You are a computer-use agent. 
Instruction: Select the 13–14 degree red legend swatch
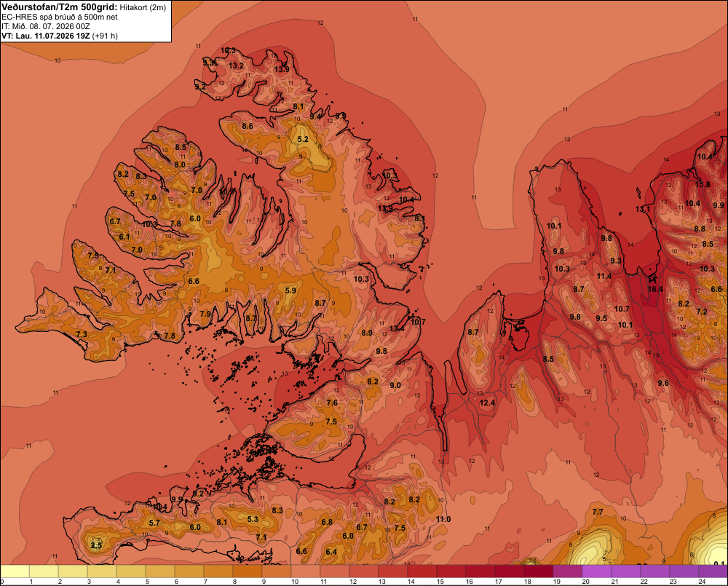pyautogui.click(x=393, y=571)
